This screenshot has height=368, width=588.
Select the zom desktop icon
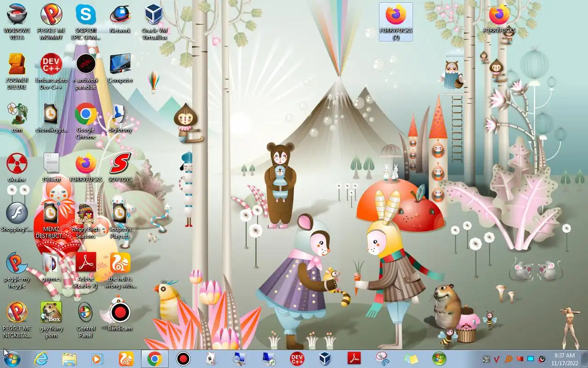[17, 117]
